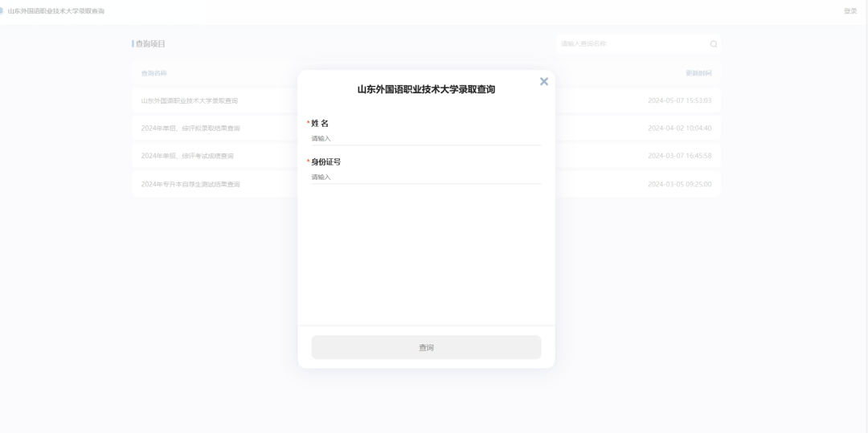Click the page title text beside the logo

tap(56, 10)
